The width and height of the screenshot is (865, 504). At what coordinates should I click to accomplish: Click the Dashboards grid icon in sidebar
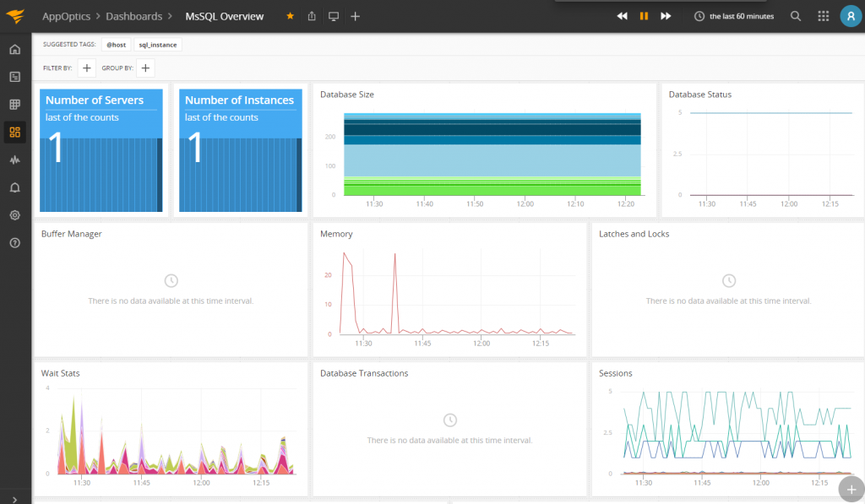coord(14,132)
